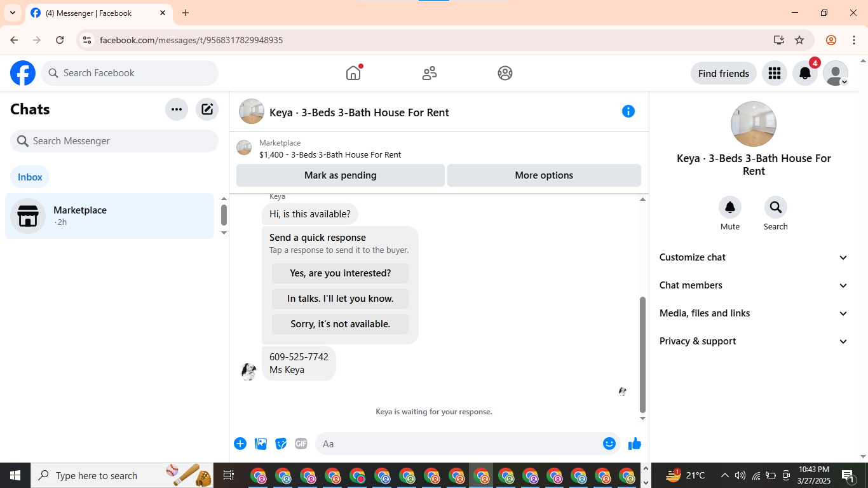The image size is (868, 488).
Task: Open the account profile avatar menu
Action: (x=836, y=73)
